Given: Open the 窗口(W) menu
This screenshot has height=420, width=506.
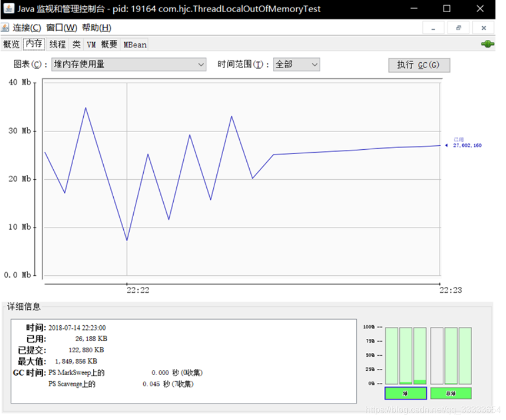Looking at the screenshot, I should coord(62,28).
